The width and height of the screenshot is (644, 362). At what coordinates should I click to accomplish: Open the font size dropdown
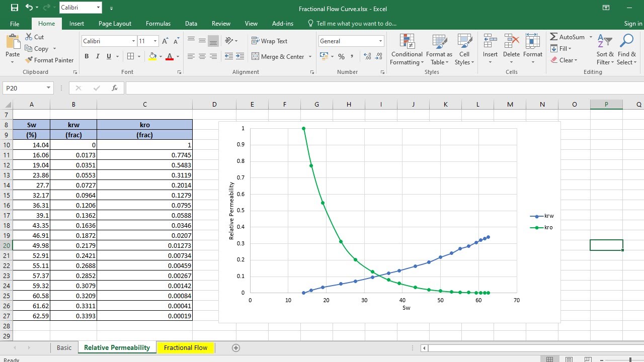pos(155,41)
